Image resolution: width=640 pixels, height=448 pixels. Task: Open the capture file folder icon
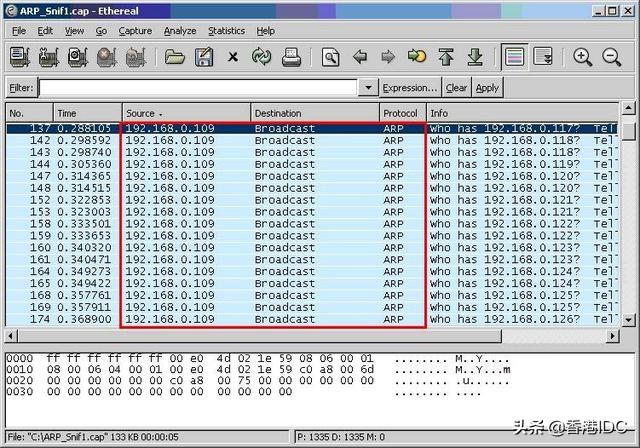[x=175, y=57]
